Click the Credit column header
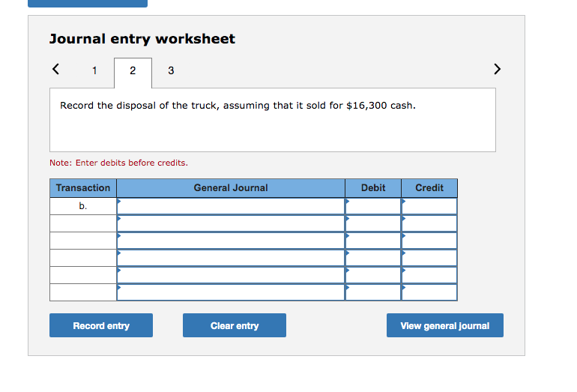 [x=429, y=188]
